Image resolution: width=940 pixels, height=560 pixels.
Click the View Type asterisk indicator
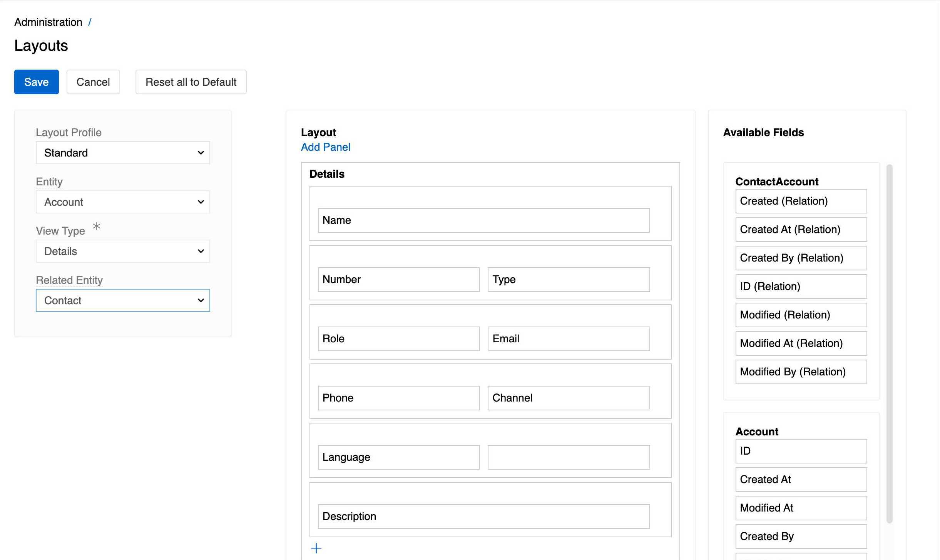97,226
